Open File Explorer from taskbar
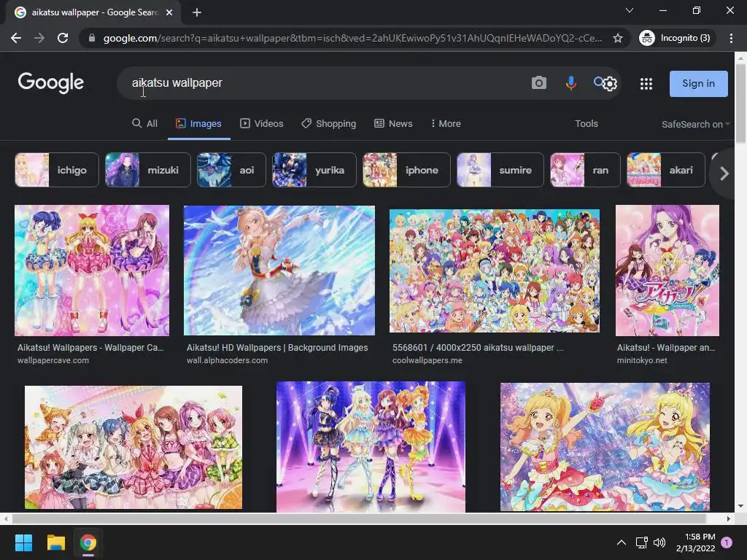 55,542
